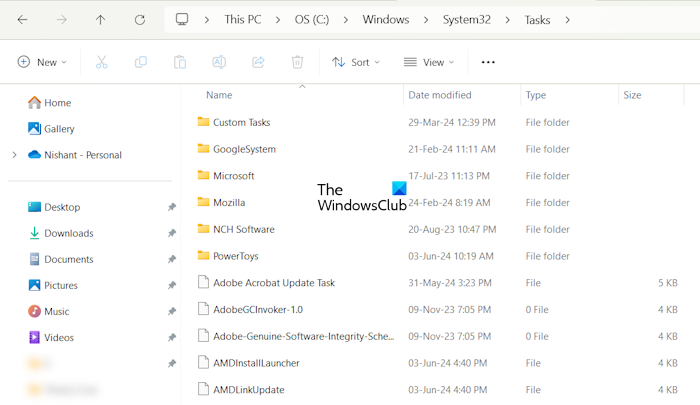The image size is (700, 405).
Task: Refresh the current folder
Action: click(140, 20)
